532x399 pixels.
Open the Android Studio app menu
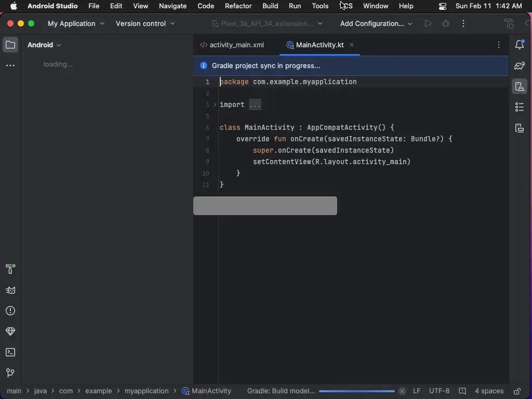52,6
